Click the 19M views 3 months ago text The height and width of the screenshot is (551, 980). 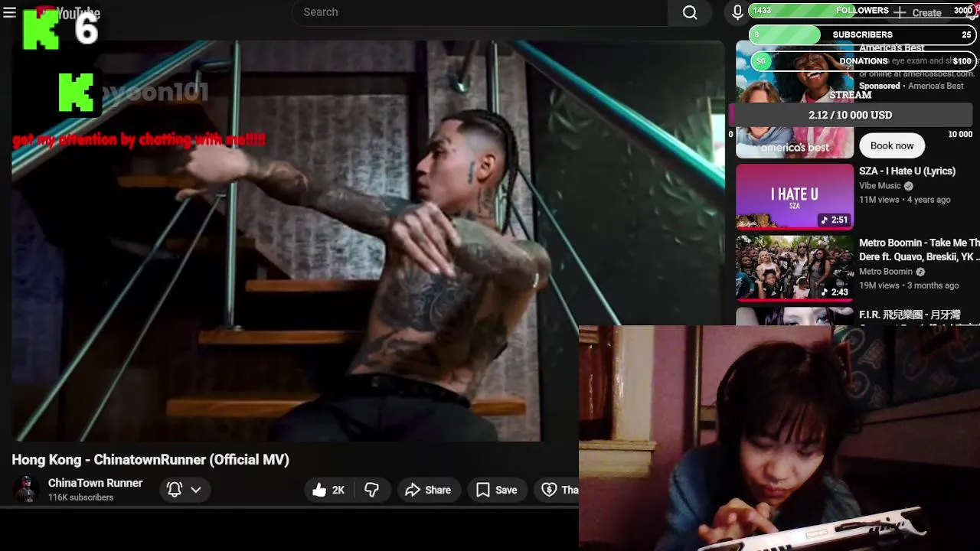point(909,285)
